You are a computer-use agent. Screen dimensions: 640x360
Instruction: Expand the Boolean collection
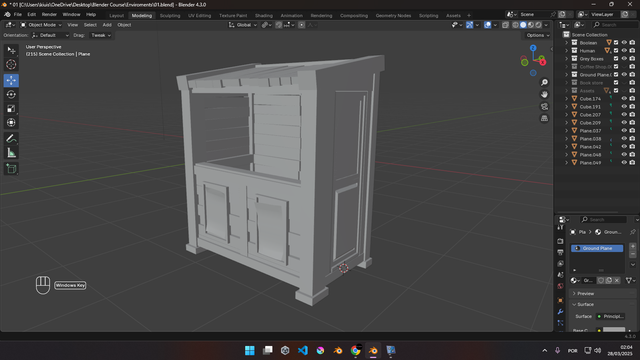[567, 42]
